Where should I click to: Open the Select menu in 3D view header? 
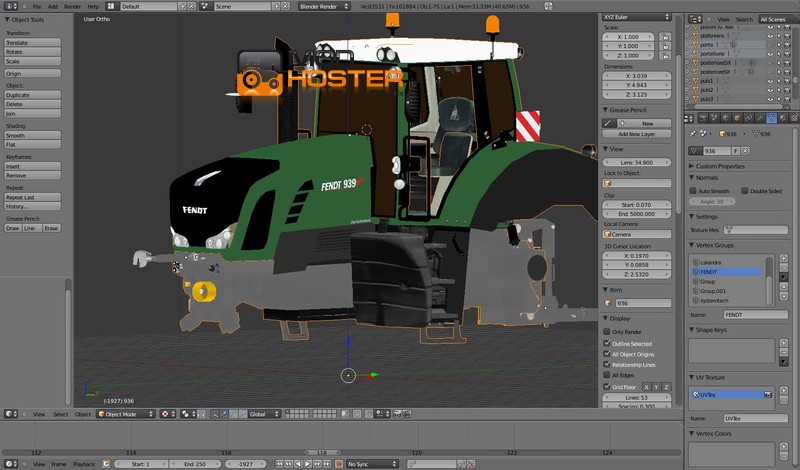click(x=60, y=414)
